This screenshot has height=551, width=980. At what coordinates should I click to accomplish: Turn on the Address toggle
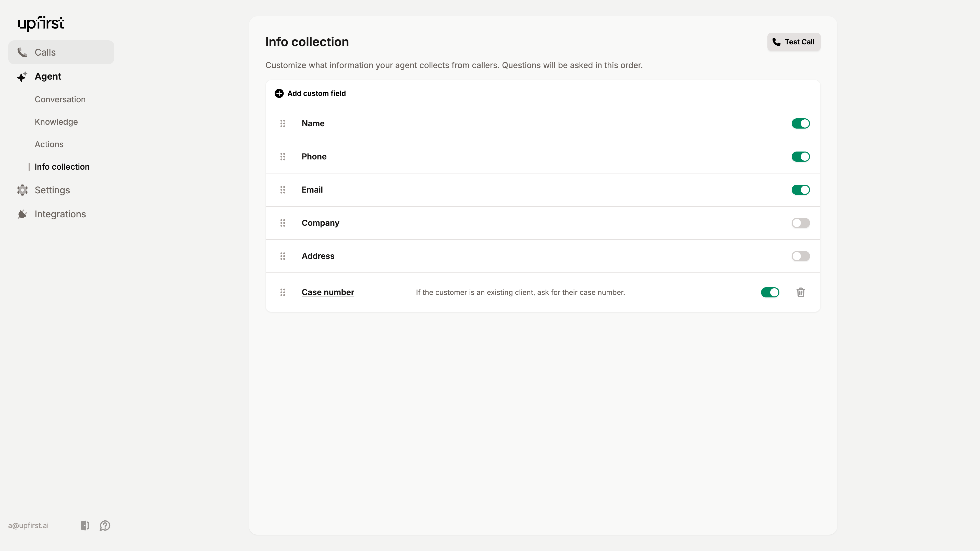coord(800,256)
